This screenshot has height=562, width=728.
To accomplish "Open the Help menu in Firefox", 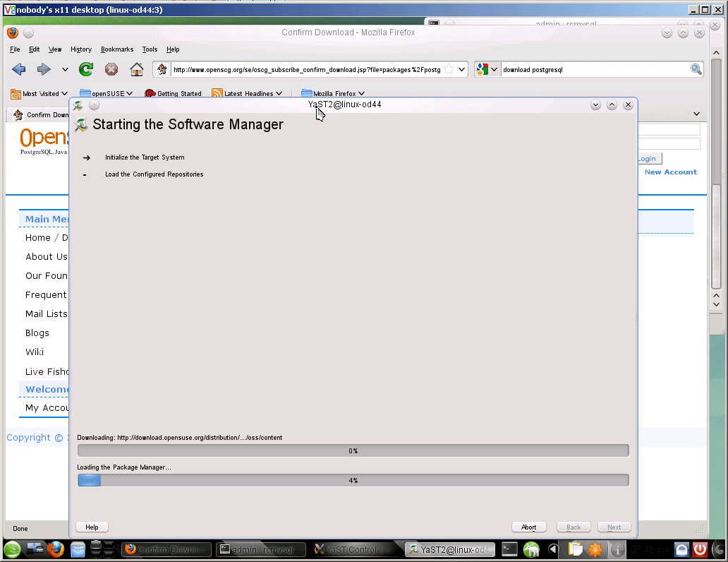I will click(173, 49).
